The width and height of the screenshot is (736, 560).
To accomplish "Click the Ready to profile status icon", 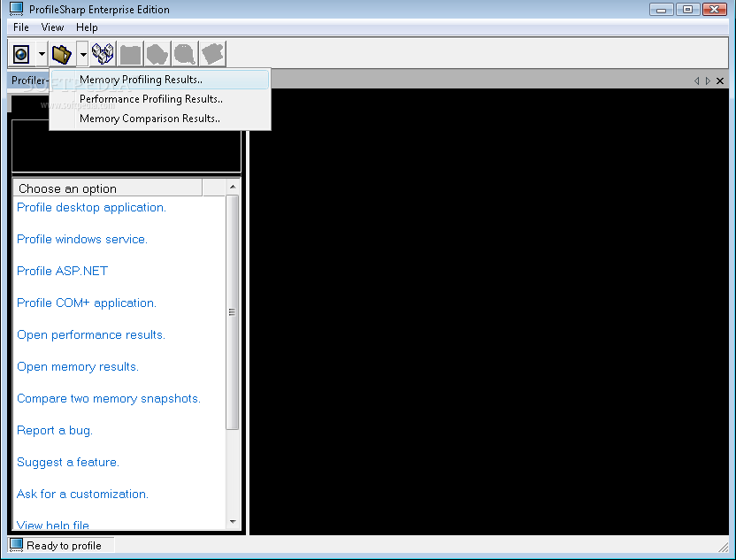I will [x=17, y=545].
